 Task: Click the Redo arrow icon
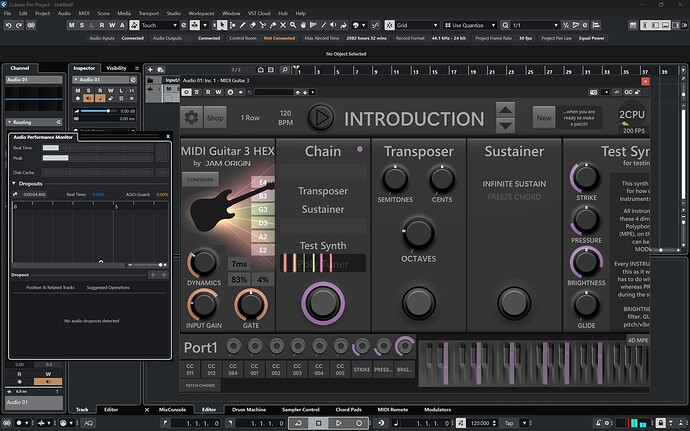click(x=19, y=26)
